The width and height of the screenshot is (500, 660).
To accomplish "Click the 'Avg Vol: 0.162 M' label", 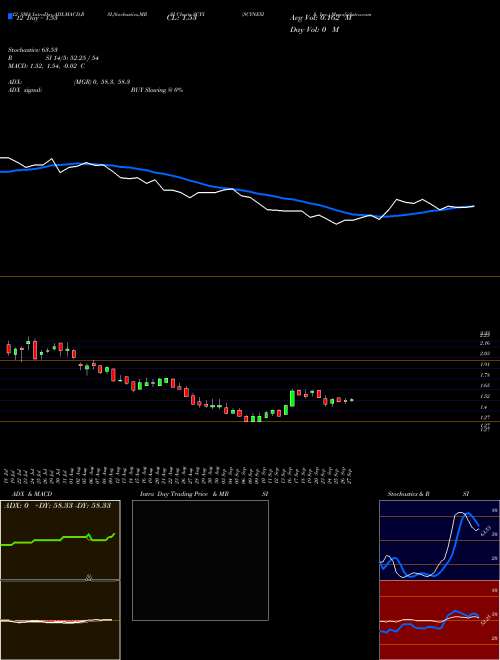I will [x=321, y=17].
